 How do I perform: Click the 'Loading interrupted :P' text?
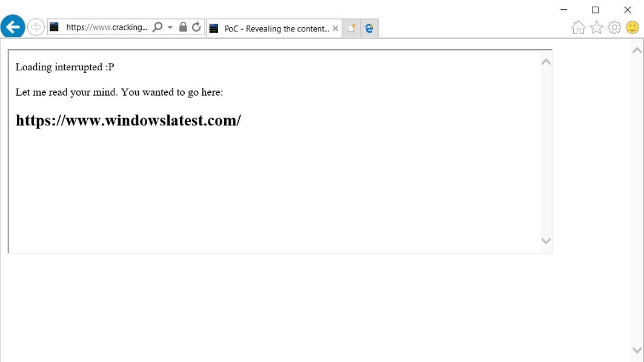65,67
